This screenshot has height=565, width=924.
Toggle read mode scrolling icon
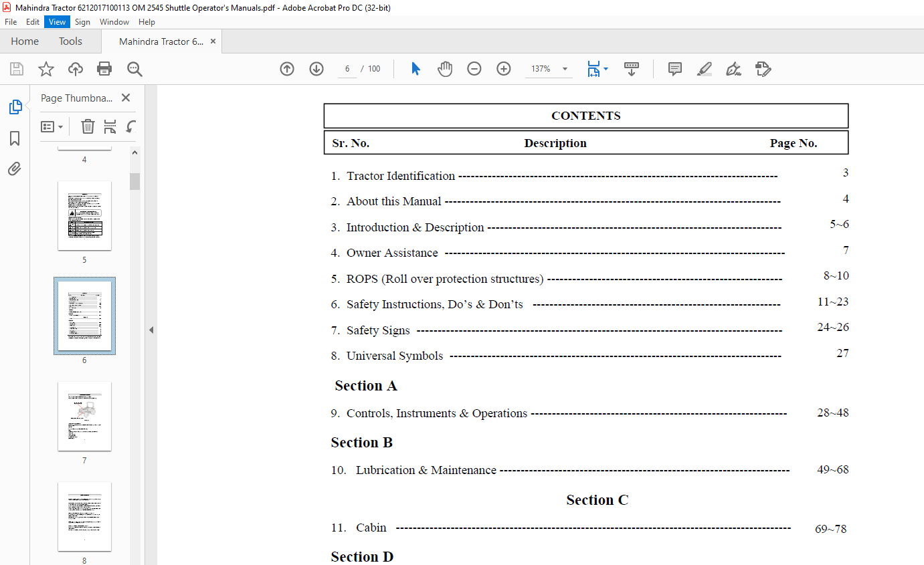(632, 69)
